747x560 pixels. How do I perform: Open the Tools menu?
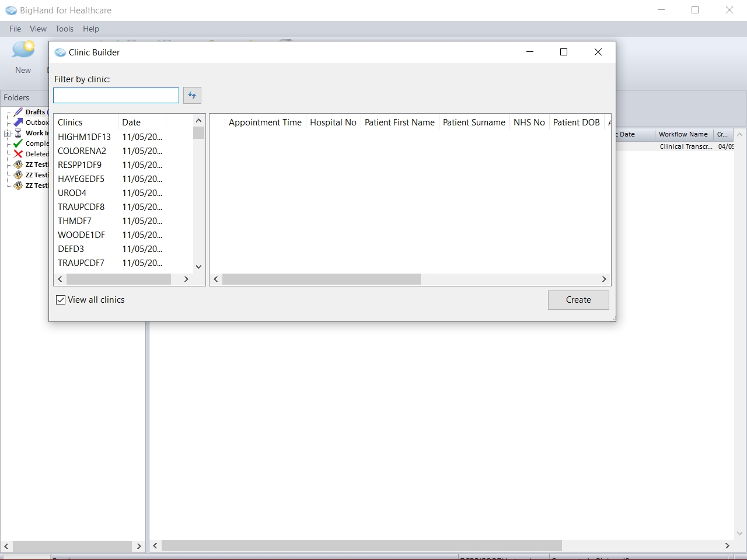[64, 29]
